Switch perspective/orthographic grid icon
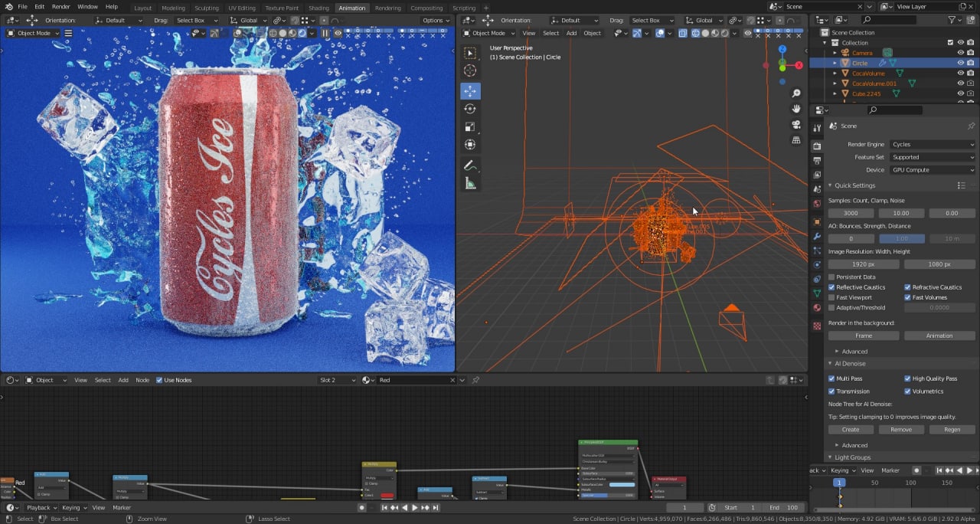Image resolution: width=980 pixels, height=524 pixels. point(796,140)
